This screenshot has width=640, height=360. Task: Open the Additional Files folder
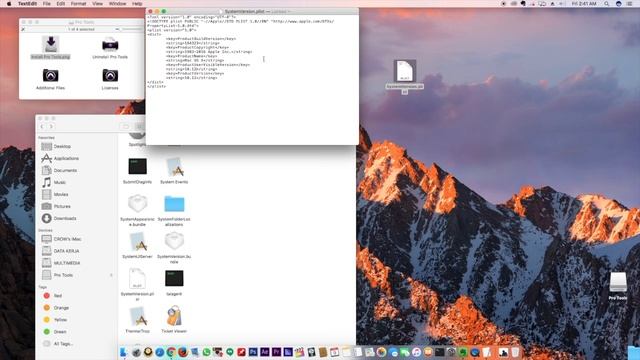coord(51,75)
